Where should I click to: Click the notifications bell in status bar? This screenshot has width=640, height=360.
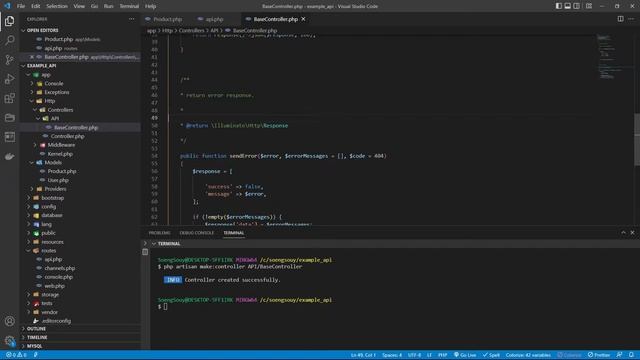point(631,355)
